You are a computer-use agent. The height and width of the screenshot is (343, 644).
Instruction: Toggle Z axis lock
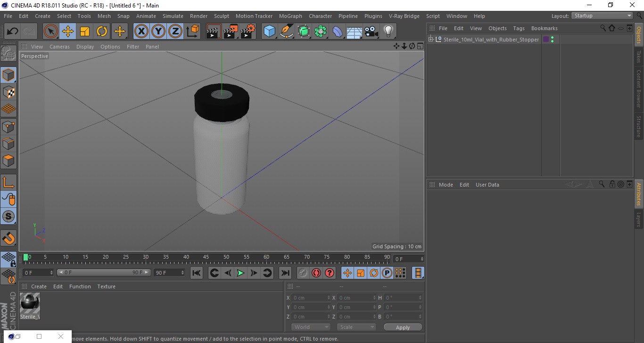(175, 32)
